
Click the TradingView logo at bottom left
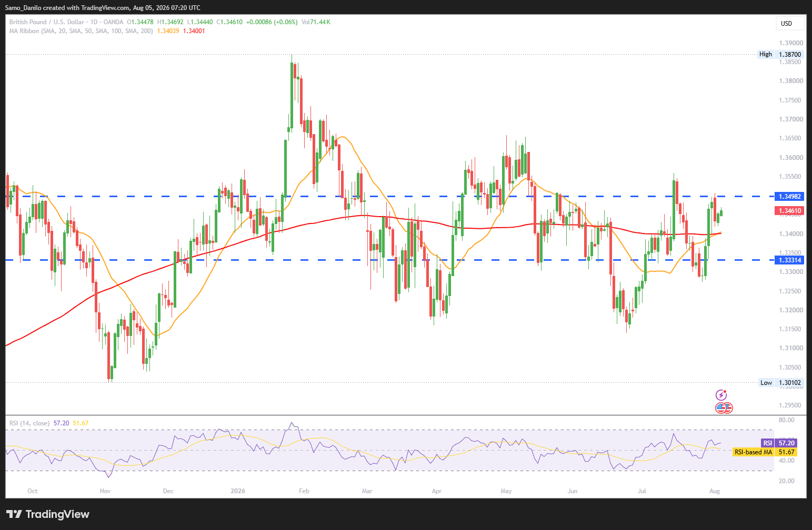48,514
